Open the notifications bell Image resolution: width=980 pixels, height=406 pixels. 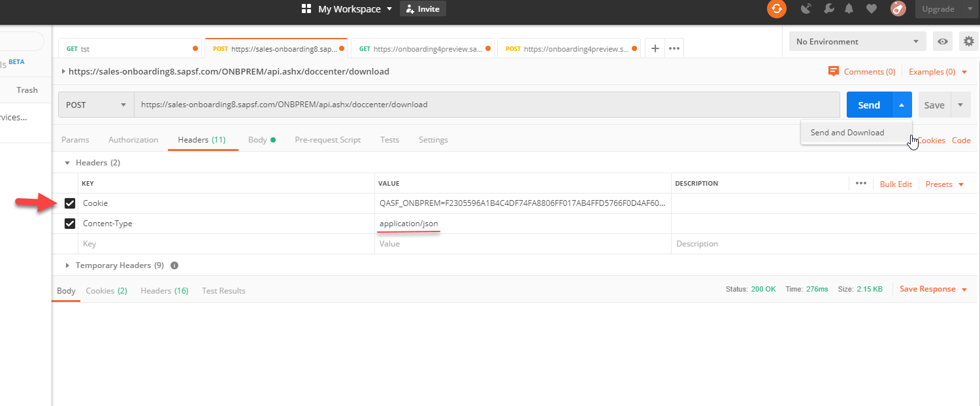tap(849, 9)
